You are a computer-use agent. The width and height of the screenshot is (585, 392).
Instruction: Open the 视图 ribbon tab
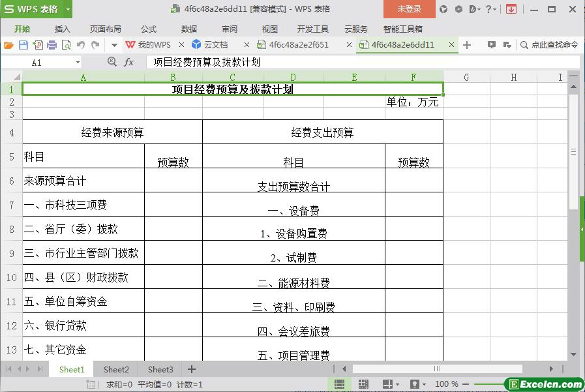pyautogui.click(x=269, y=29)
